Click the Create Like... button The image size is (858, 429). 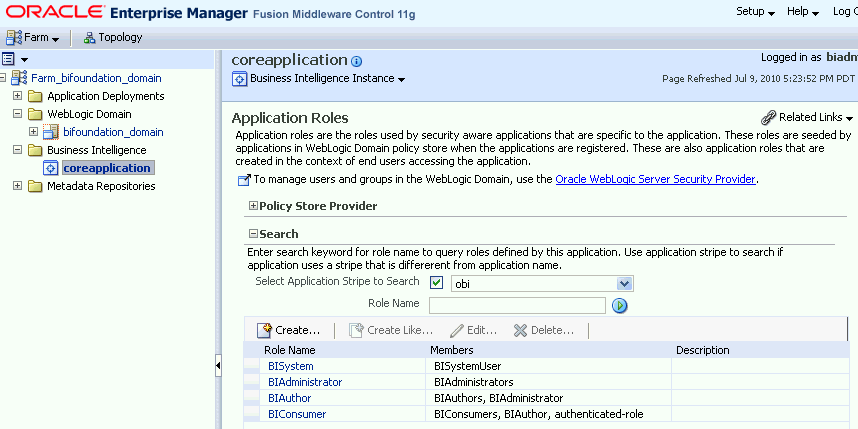[x=391, y=330]
